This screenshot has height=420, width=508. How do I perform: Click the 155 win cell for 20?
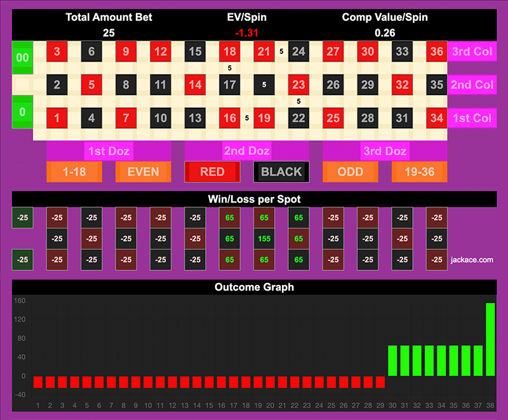coord(264,239)
